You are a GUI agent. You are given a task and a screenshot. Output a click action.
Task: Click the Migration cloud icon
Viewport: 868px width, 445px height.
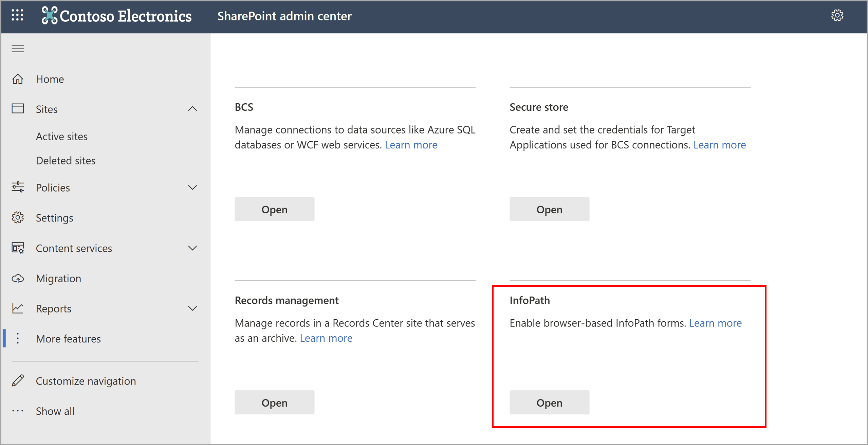(x=18, y=278)
